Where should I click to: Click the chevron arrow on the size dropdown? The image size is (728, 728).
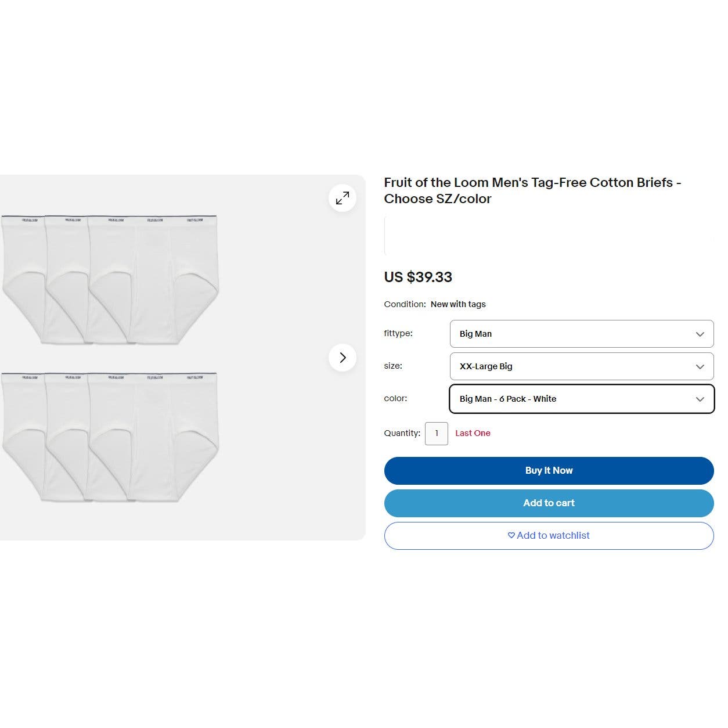[x=700, y=366]
